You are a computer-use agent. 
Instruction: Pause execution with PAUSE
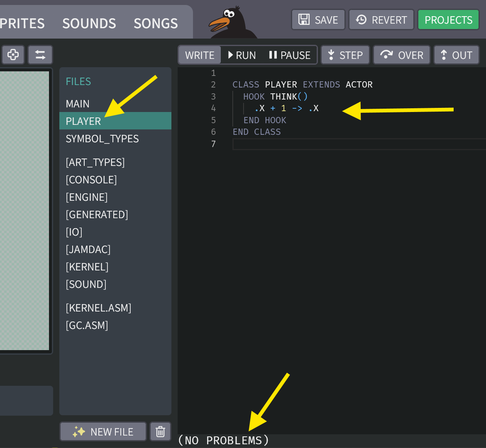pos(290,55)
